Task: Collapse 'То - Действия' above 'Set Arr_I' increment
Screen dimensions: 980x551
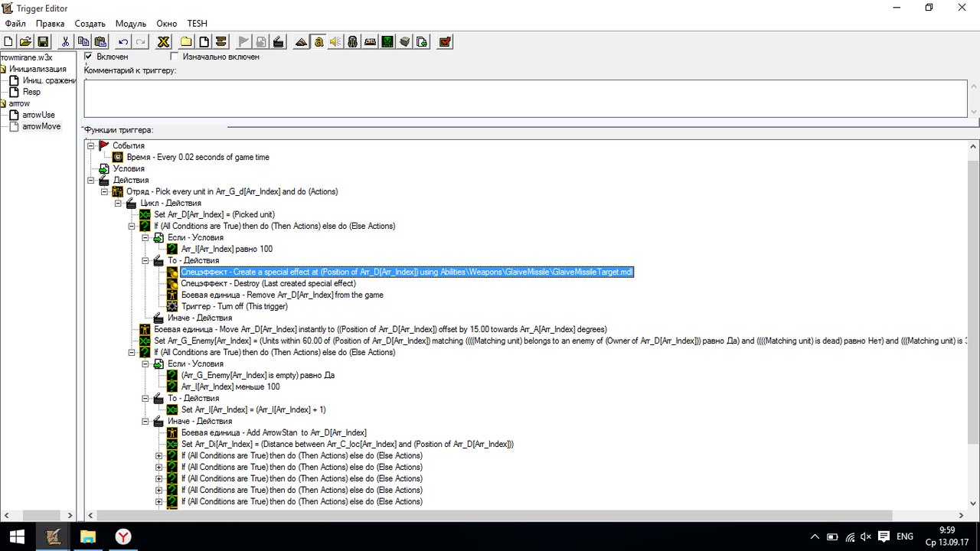Action: point(145,398)
